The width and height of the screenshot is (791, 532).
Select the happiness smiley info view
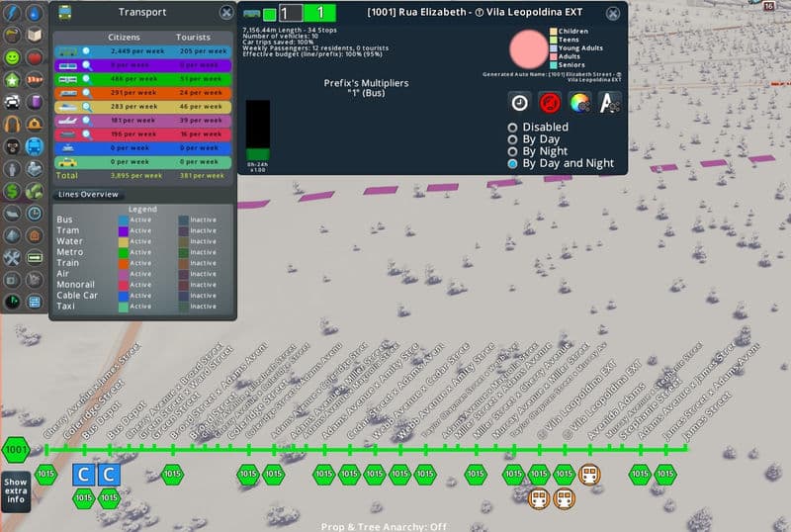[12, 55]
